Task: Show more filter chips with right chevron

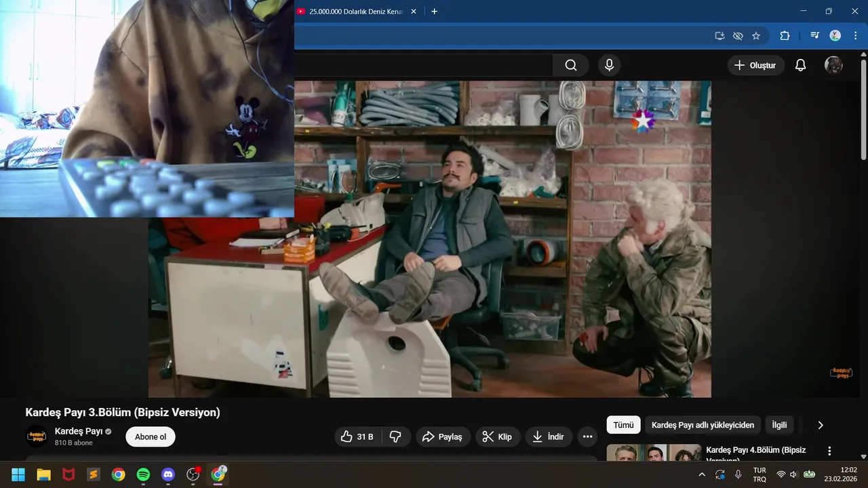Action: click(x=821, y=425)
